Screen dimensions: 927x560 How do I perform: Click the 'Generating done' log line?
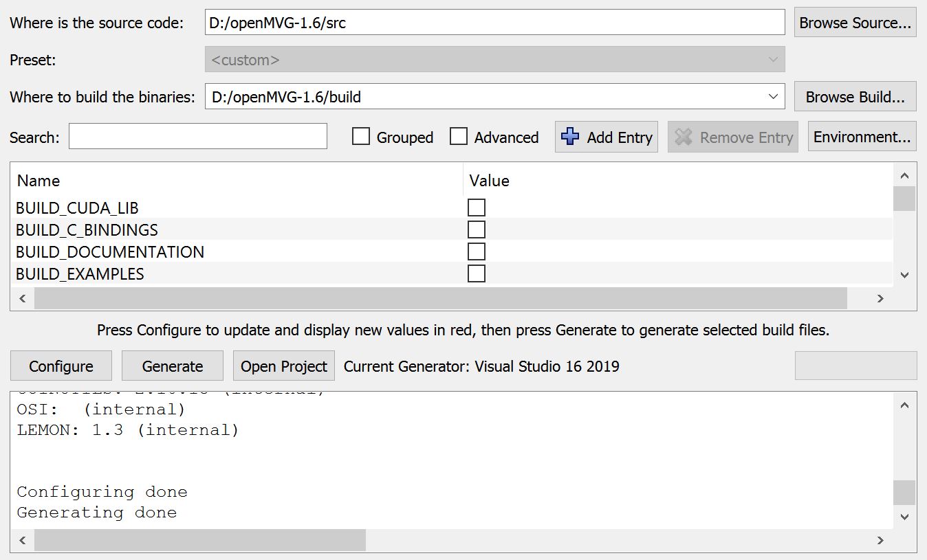coord(96,513)
